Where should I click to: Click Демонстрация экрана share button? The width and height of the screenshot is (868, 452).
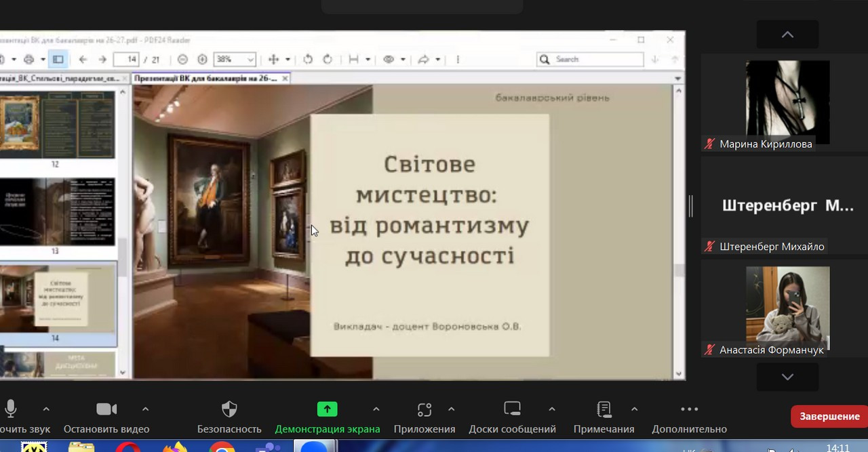[x=327, y=409]
